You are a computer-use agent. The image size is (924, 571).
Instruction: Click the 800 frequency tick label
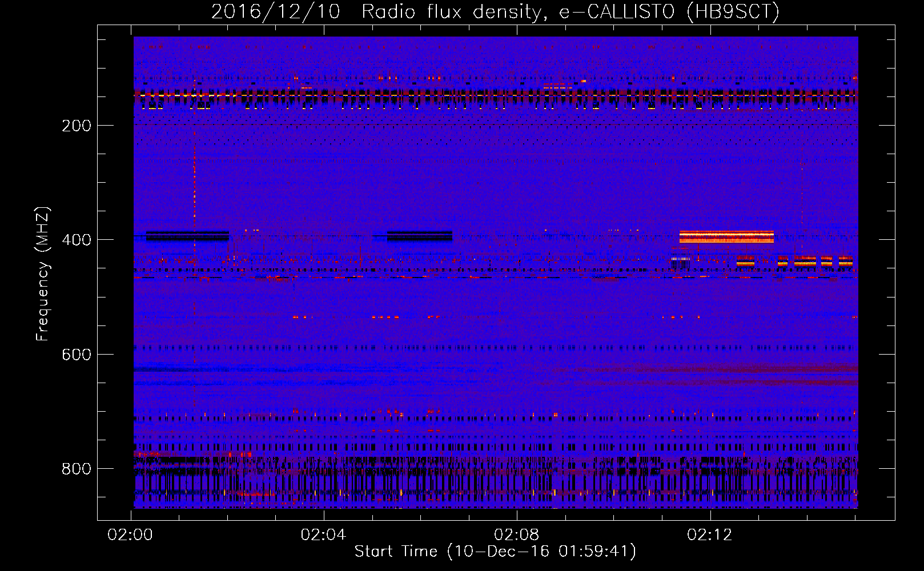[77, 469]
